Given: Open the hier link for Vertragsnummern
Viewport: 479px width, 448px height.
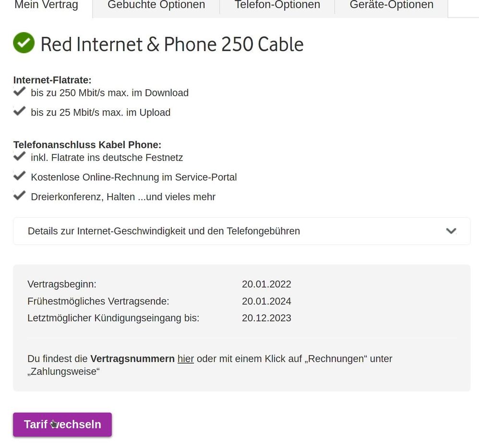Looking at the screenshot, I should (x=185, y=358).
